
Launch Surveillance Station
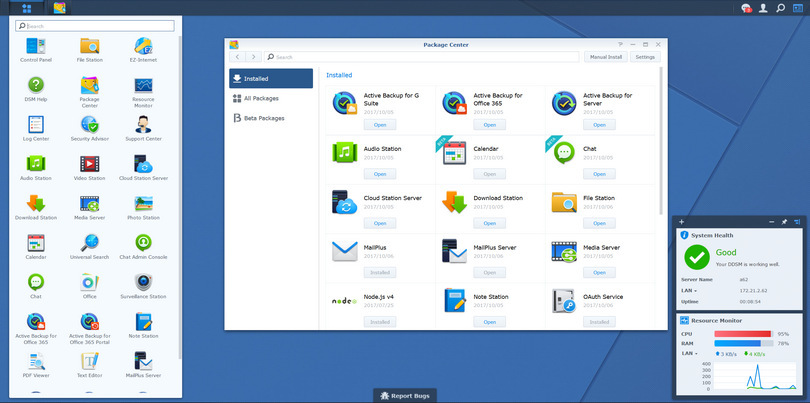pos(143,286)
